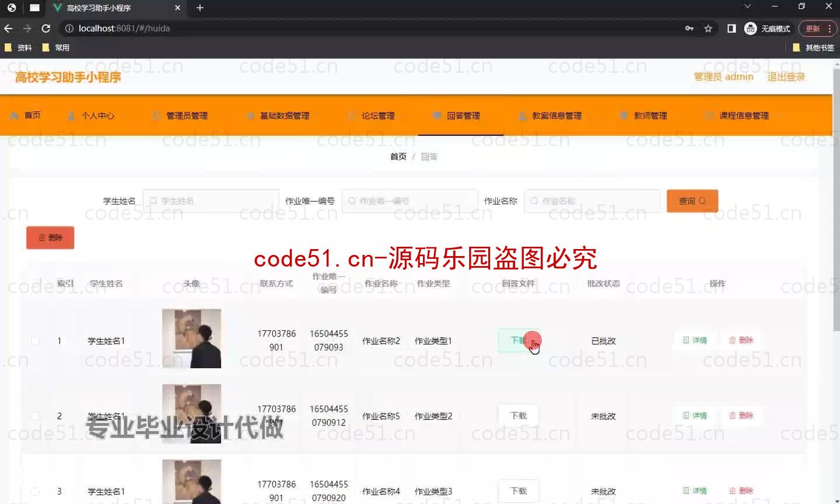Click the 查询 search button
The image size is (840, 504).
pyautogui.click(x=692, y=201)
